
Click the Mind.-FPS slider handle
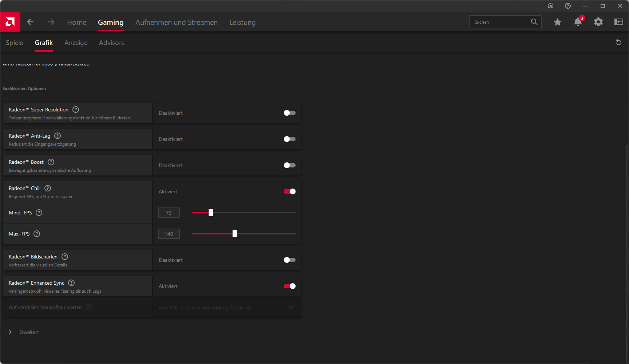[x=211, y=213]
